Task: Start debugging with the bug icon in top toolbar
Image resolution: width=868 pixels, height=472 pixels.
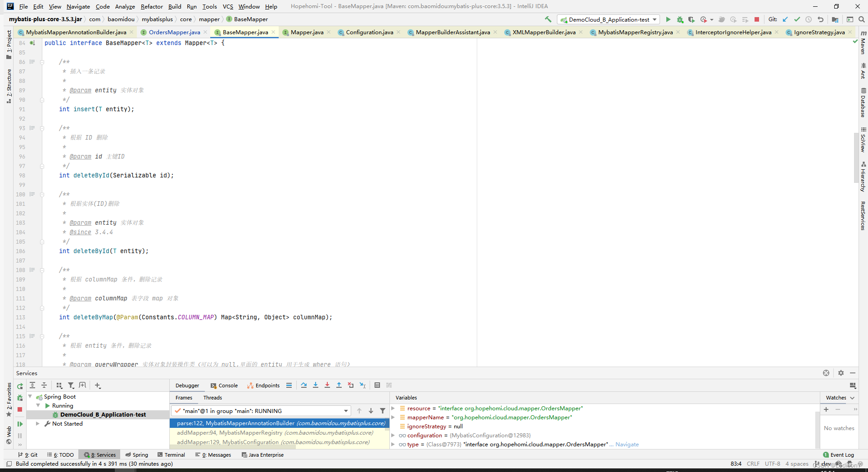Action: coord(680,19)
